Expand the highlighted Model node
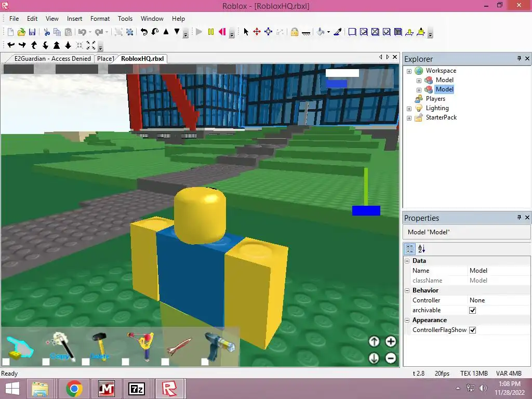This screenshot has height=399, width=532. (x=419, y=90)
